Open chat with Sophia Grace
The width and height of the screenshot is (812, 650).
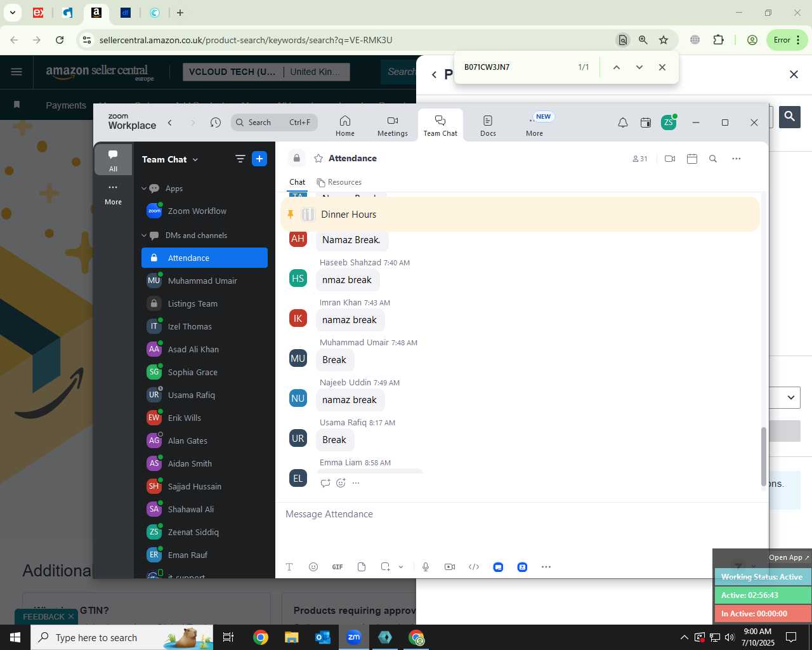pos(204,372)
